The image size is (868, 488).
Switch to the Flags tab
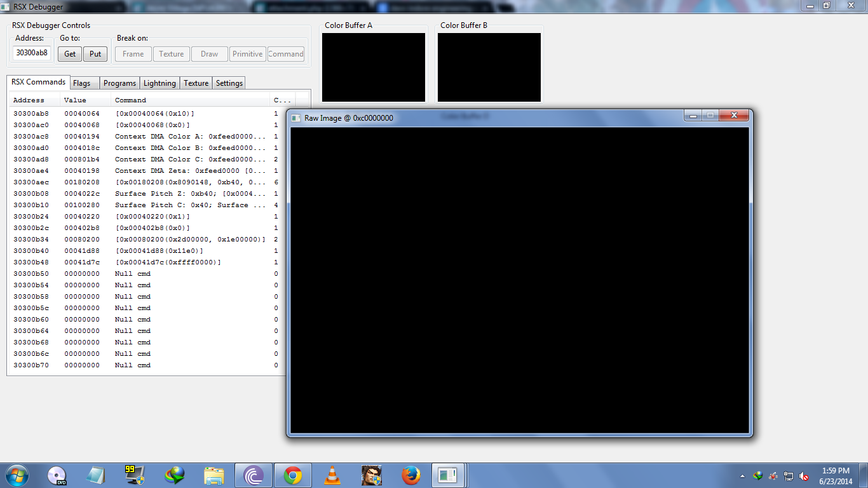click(82, 83)
